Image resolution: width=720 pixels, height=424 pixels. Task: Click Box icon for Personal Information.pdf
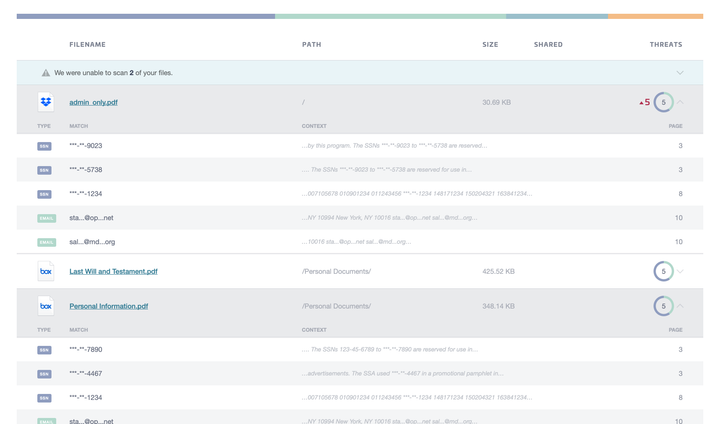click(45, 306)
